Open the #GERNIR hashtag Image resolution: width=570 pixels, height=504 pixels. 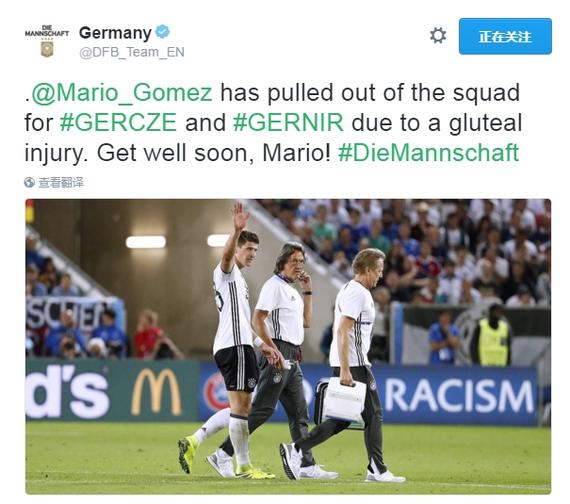pos(288,123)
